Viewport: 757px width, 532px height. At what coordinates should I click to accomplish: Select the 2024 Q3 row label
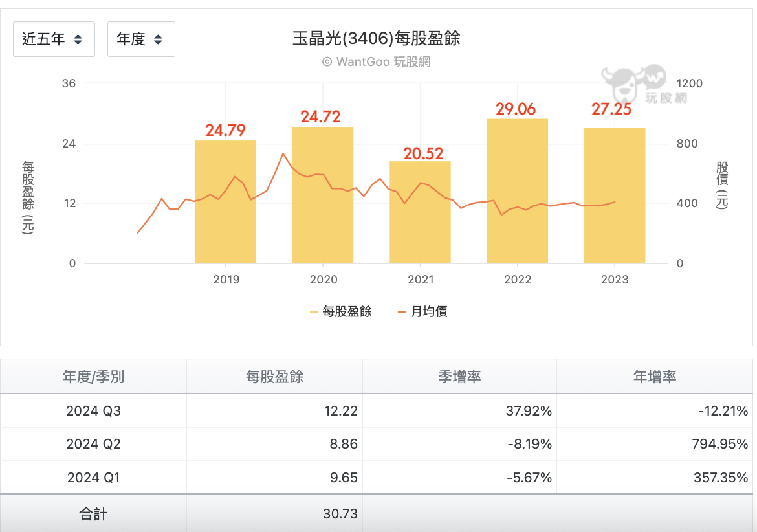click(x=93, y=411)
